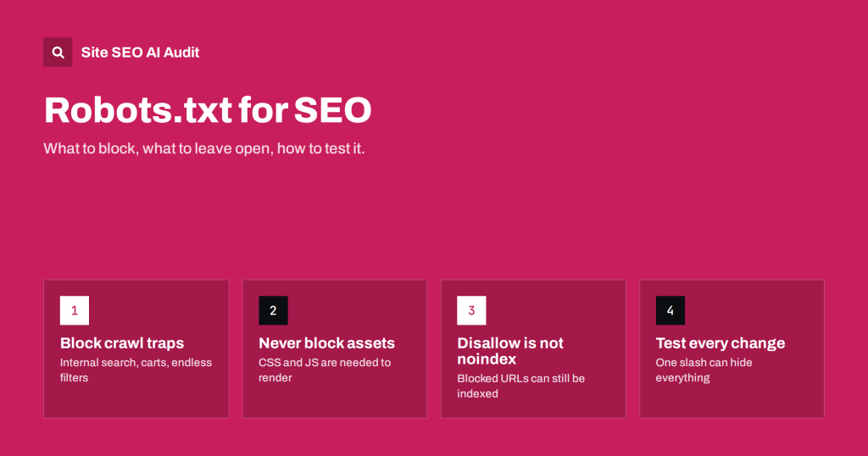Click 'Blocked URLs can still be indexed' text
Screen dimensions: 868x456
[x=520, y=386]
